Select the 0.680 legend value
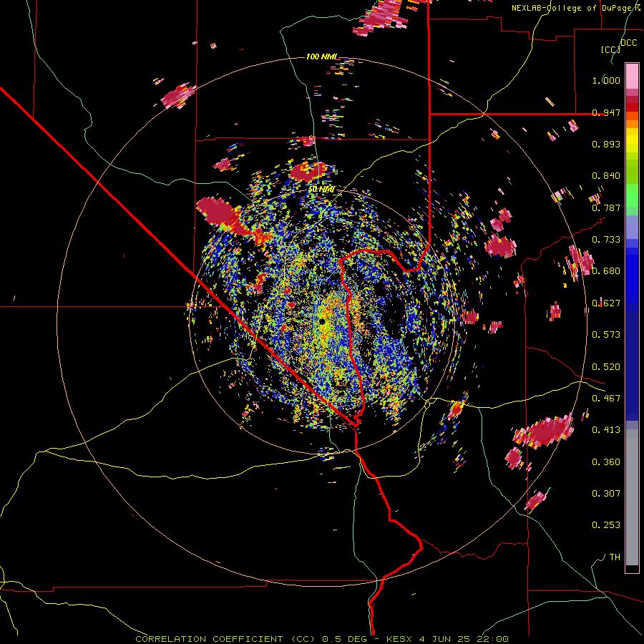Image resolution: width=644 pixels, height=644 pixels. point(606,271)
